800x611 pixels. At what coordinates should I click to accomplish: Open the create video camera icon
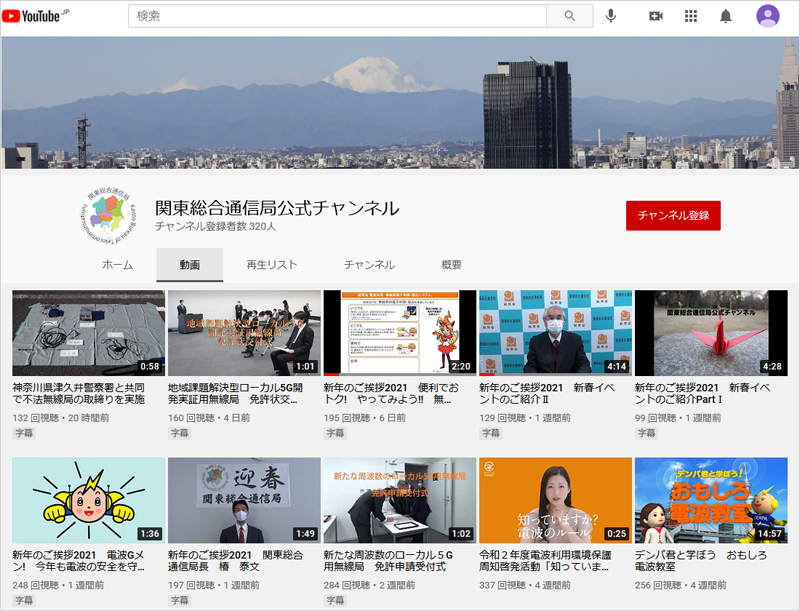pos(656,16)
